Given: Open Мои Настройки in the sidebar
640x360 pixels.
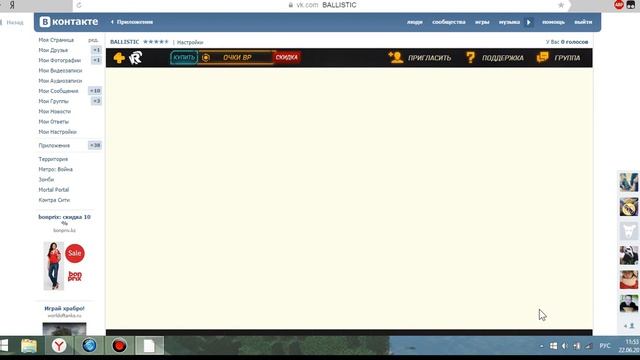Looking at the screenshot, I should click(x=58, y=132).
